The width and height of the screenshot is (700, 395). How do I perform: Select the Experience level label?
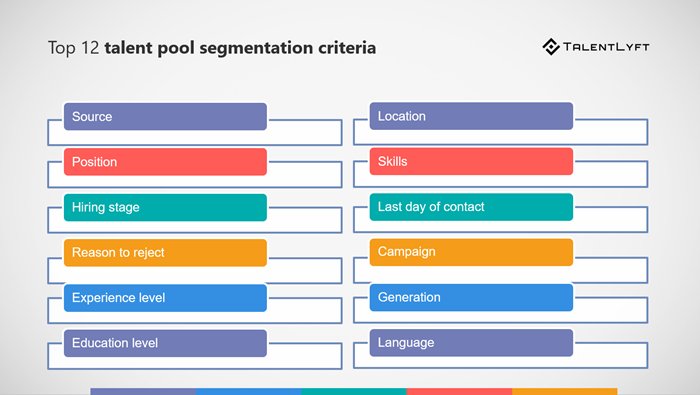165,298
